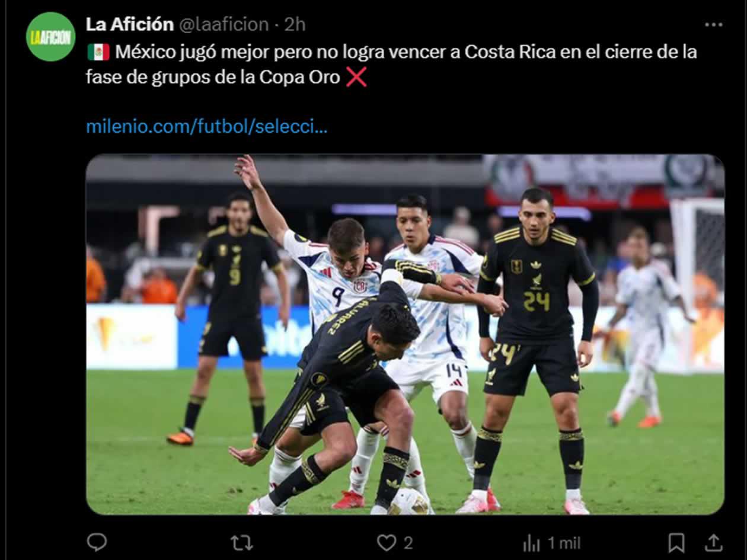Image resolution: width=747 pixels, height=560 pixels.
Task: Open the soccer match photo
Action: pos(405,335)
